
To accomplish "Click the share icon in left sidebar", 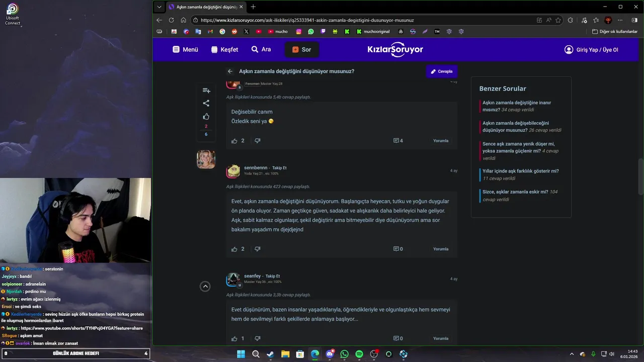I will pos(206,103).
